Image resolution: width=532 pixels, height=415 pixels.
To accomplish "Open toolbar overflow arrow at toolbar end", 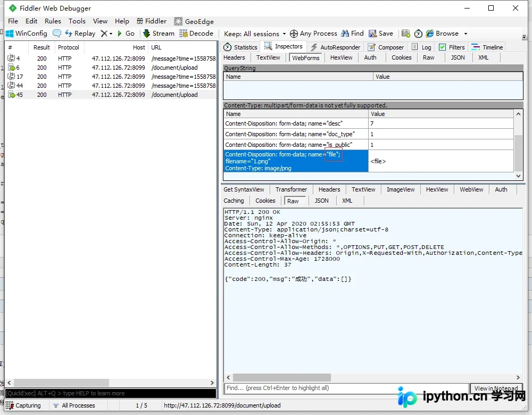I will [524, 37].
